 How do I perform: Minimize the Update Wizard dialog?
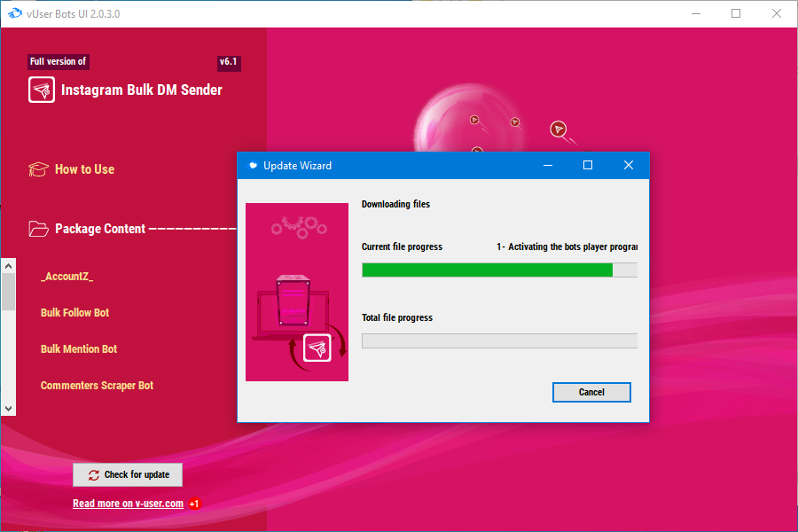tap(548, 165)
